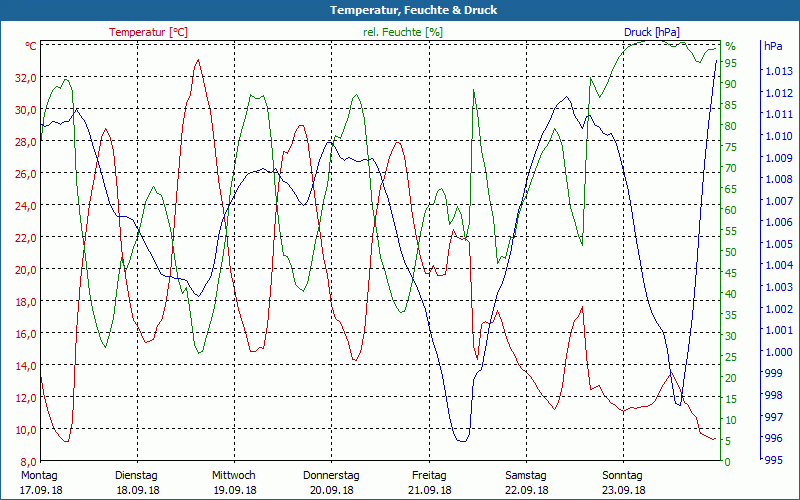
Task: Click humidity axis value 95
Action: 730,63
